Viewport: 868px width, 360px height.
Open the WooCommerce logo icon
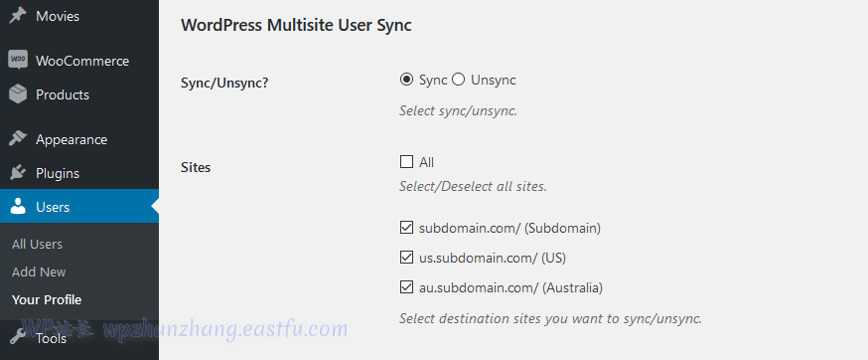[x=18, y=60]
